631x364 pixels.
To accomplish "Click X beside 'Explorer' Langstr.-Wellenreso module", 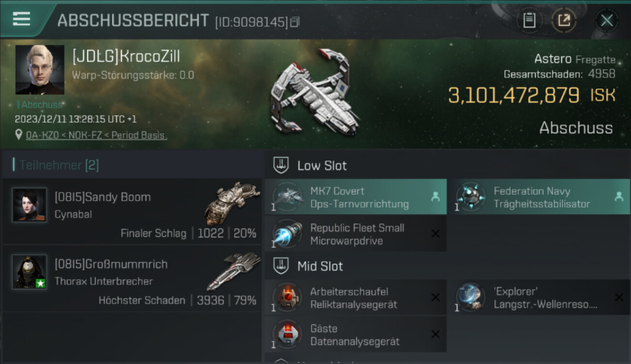I will [x=619, y=298].
